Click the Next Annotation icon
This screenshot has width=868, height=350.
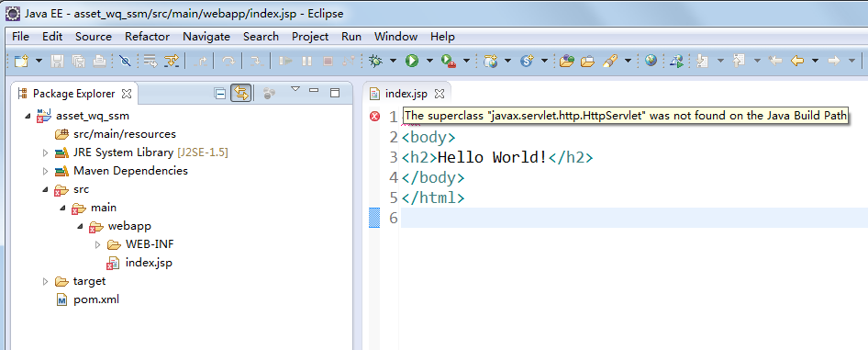703,61
